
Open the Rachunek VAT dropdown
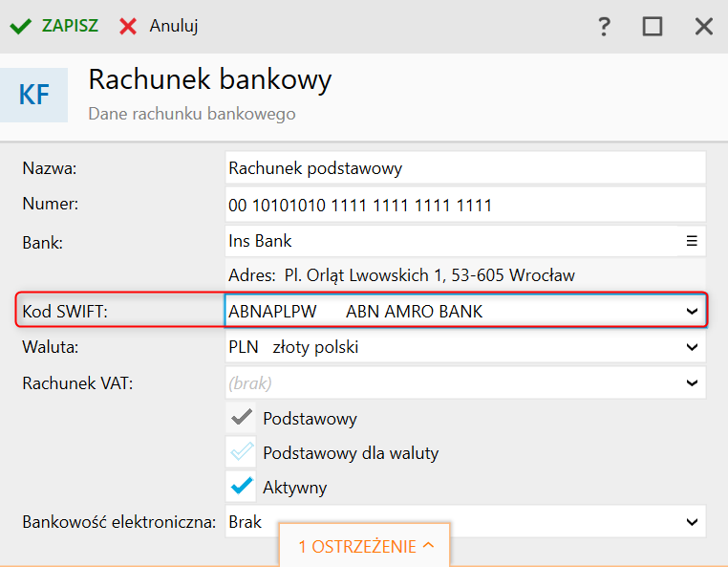[692, 383]
